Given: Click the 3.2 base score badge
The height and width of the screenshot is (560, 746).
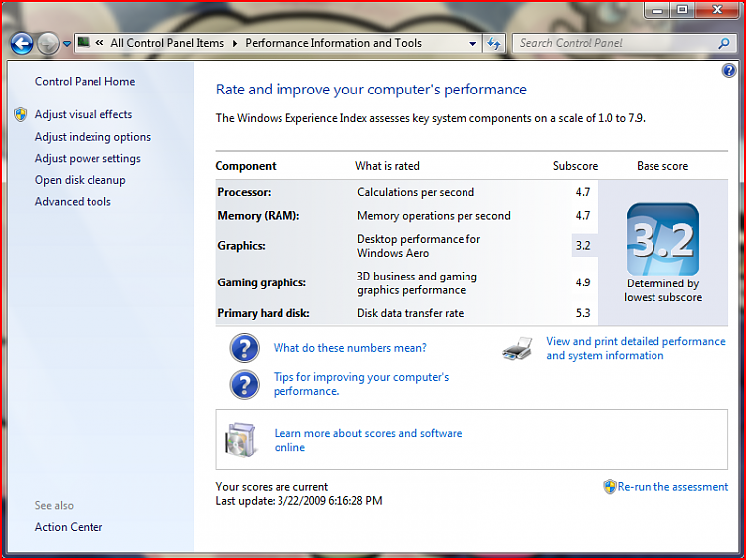Looking at the screenshot, I should click(662, 239).
